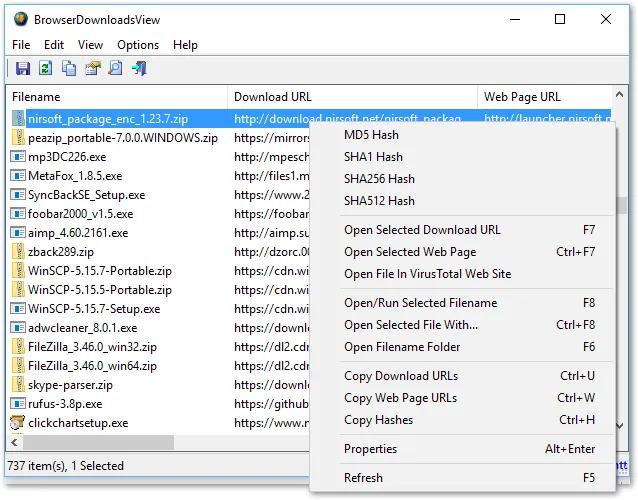
Task: Click the Refresh toolbar icon
Action: (x=46, y=68)
